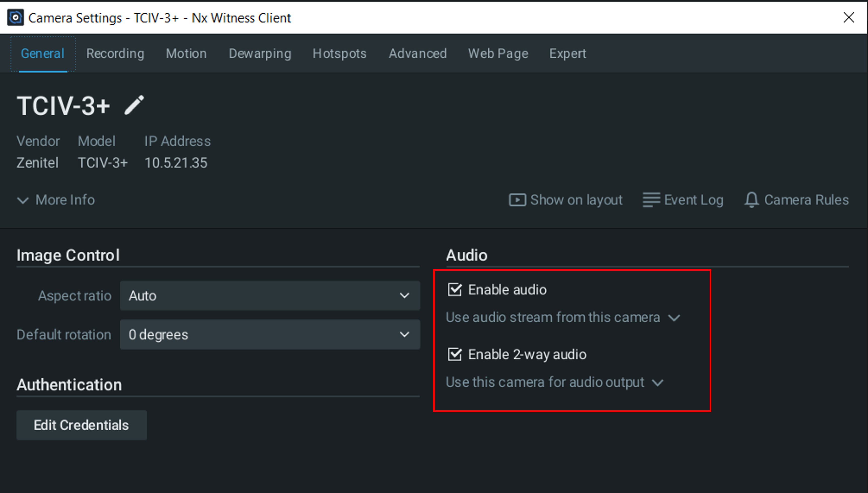Click the Edit Credentials button
The image size is (868, 493).
81,425
